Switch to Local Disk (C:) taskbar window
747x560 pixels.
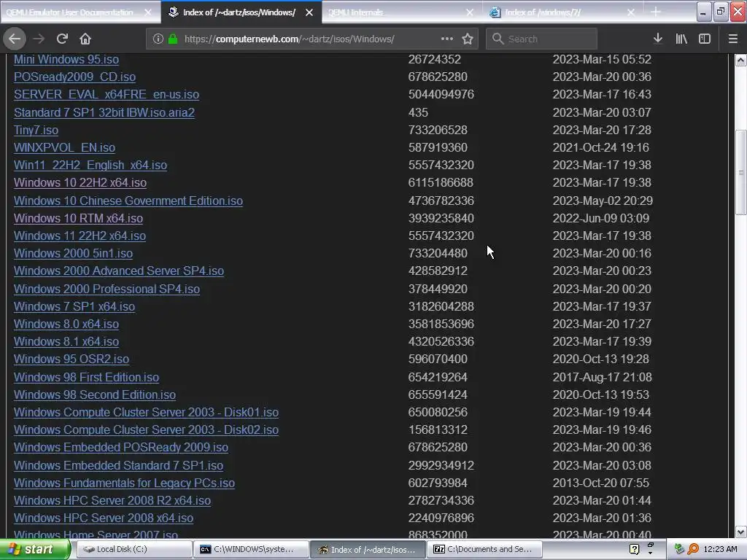(134, 549)
